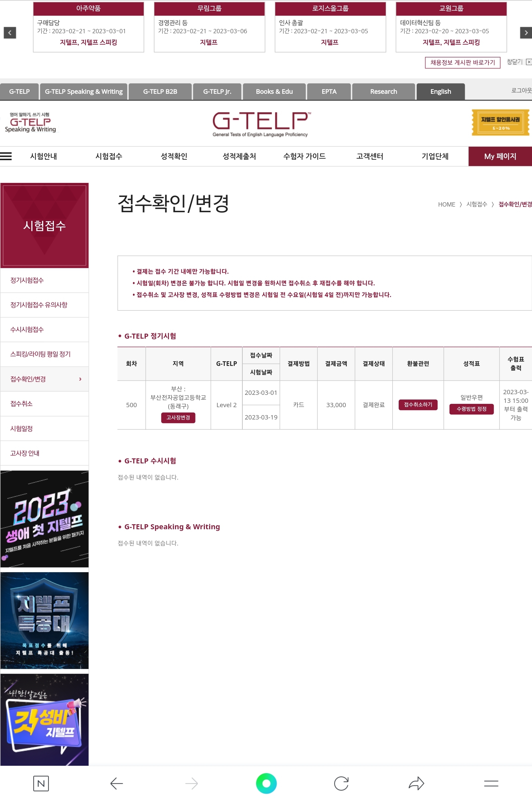Reload the page with refresh icon

point(341,783)
